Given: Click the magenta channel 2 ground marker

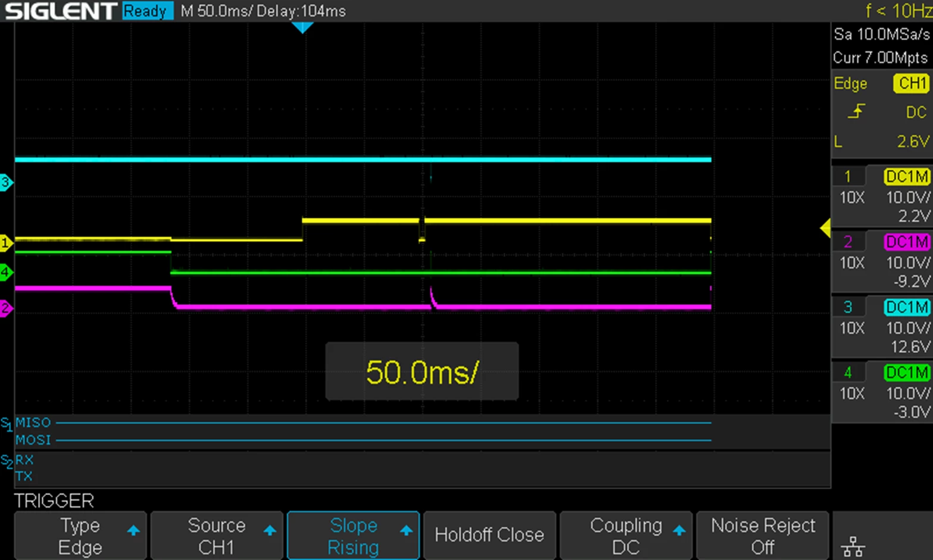Looking at the screenshot, I should coord(6,308).
